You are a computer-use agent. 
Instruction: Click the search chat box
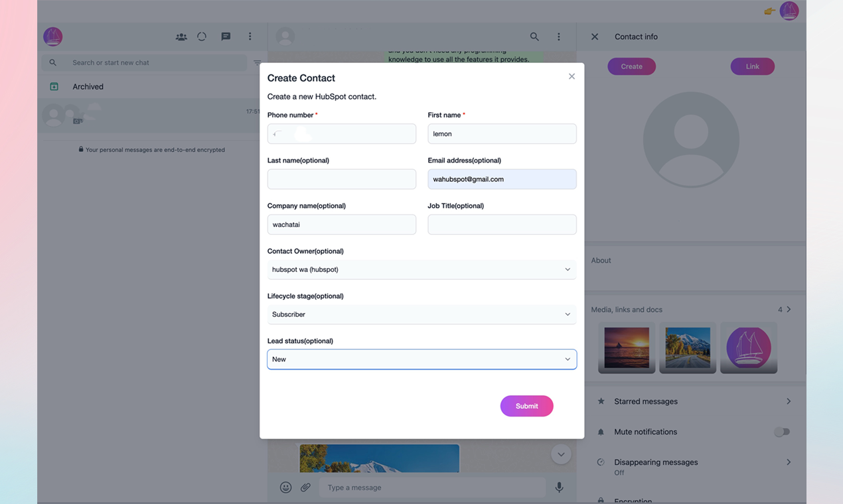click(144, 62)
